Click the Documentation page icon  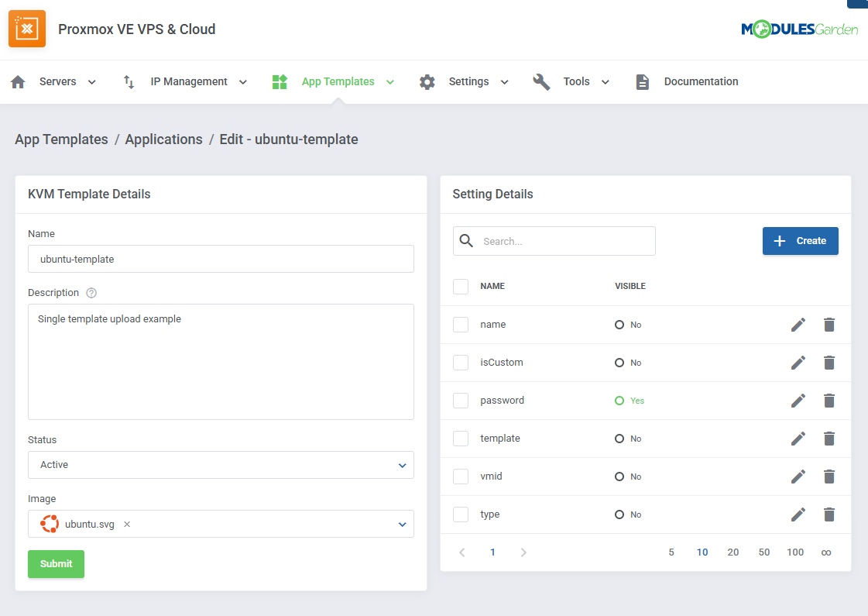click(642, 82)
